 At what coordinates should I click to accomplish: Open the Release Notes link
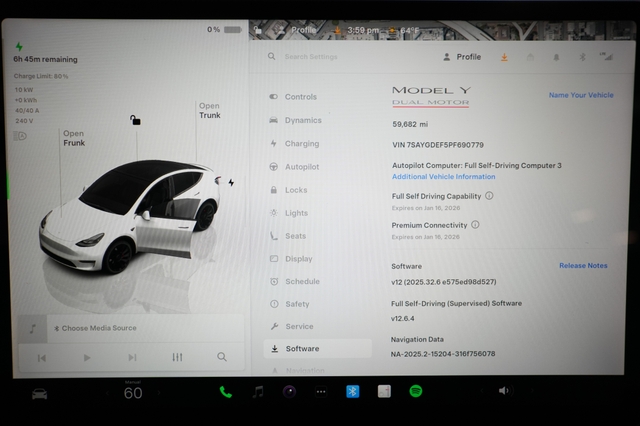(583, 266)
